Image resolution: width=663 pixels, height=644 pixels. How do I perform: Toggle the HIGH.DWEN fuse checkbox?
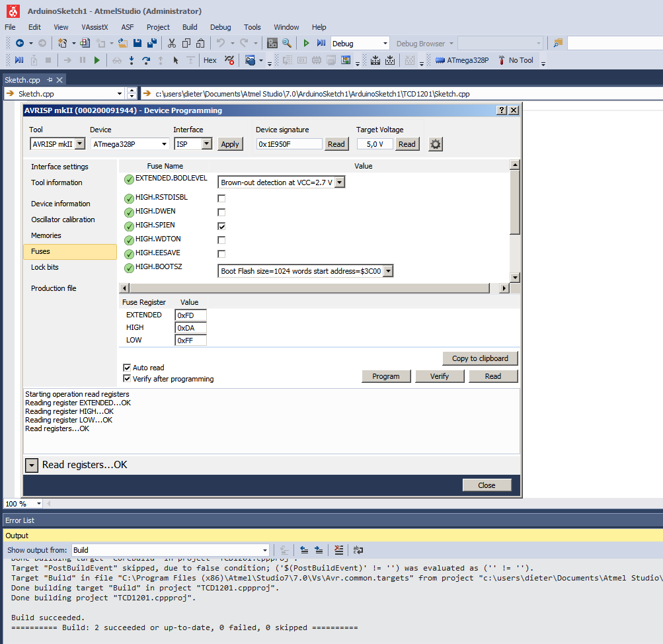point(221,212)
